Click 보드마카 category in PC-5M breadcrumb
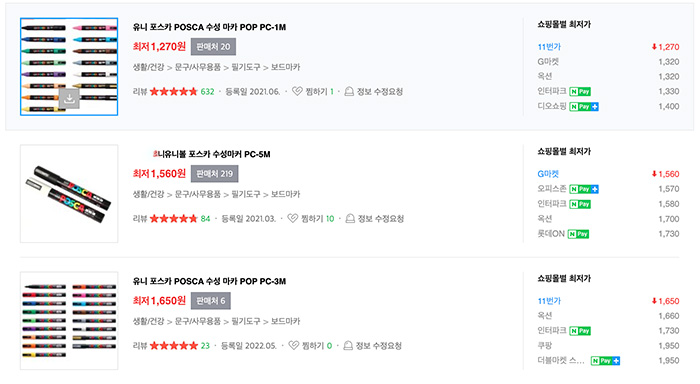This screenshot has width=700, height=384. 286,194
